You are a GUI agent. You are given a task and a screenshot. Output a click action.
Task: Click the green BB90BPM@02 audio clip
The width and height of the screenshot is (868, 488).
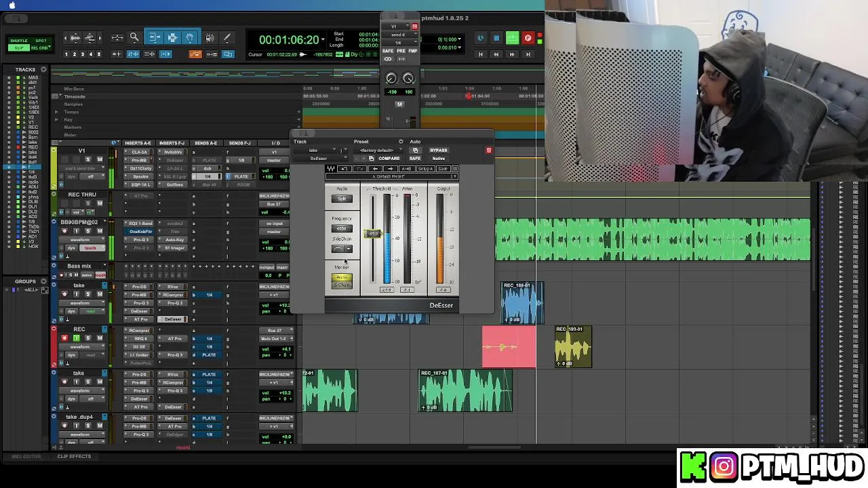click(652, 239)
